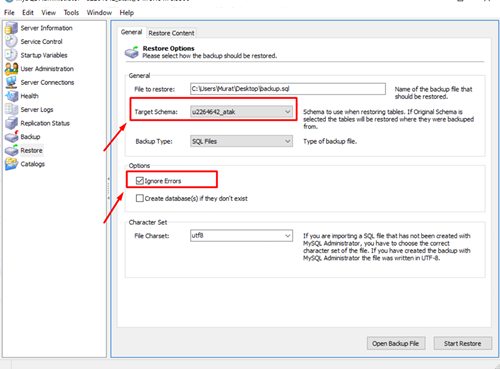This screenshot has height=369, width=500.
Task: Open the Server Information icon
Action: coord(11,28)
